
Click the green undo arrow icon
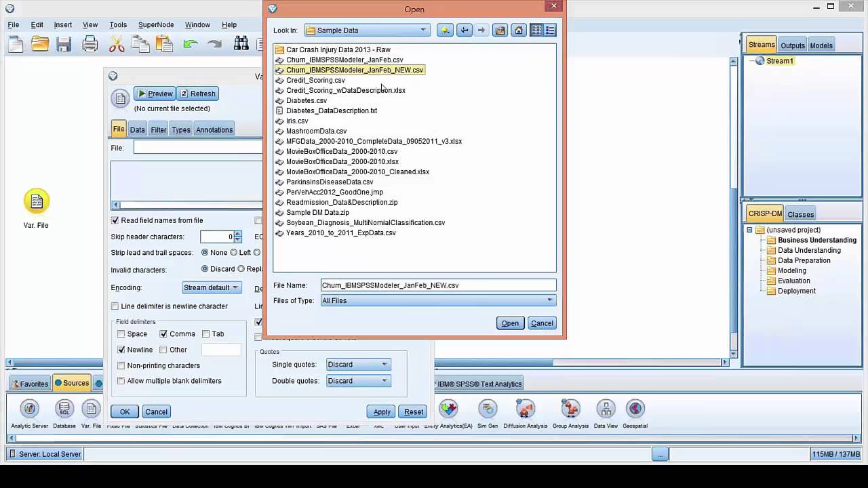tap(191, 45)
